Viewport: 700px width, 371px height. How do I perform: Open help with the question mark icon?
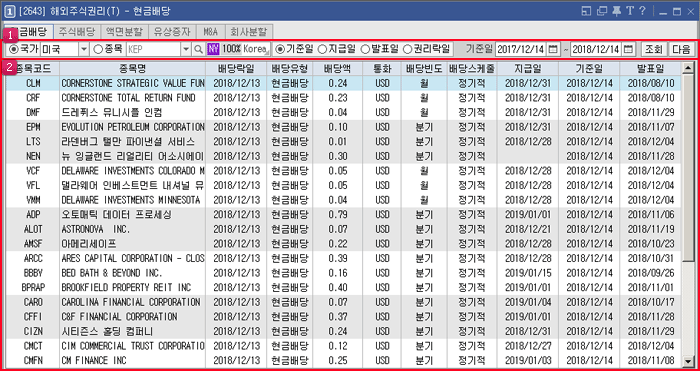click(x=642, y=11)
